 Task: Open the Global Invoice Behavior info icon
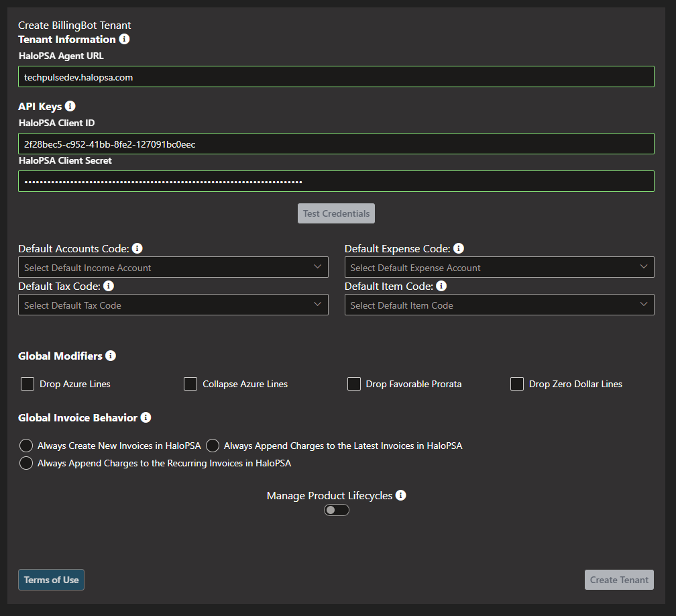point(146,417)
